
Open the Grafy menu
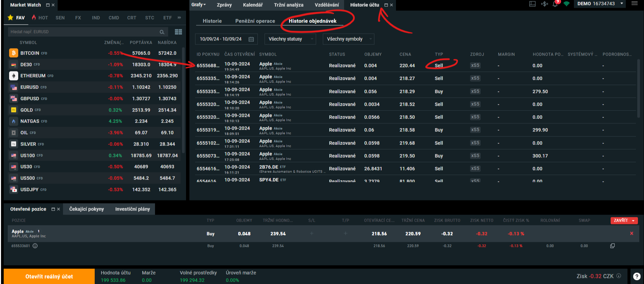(x=198, y=5)
